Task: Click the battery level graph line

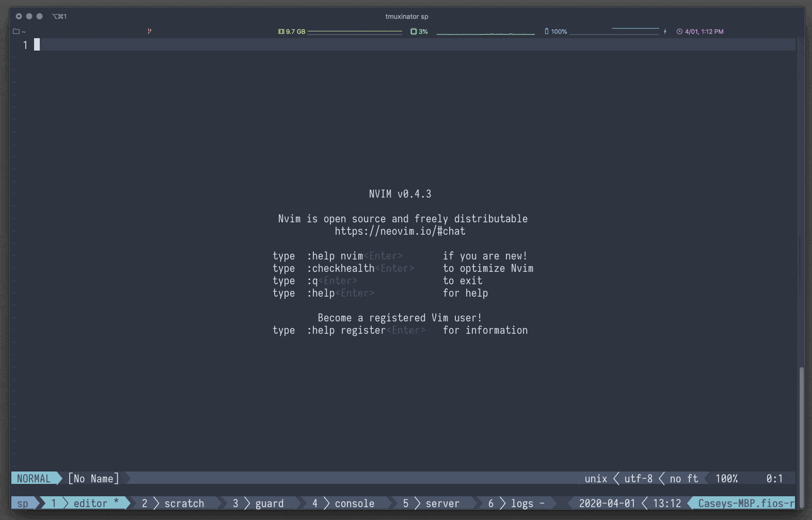Action: 614,31
